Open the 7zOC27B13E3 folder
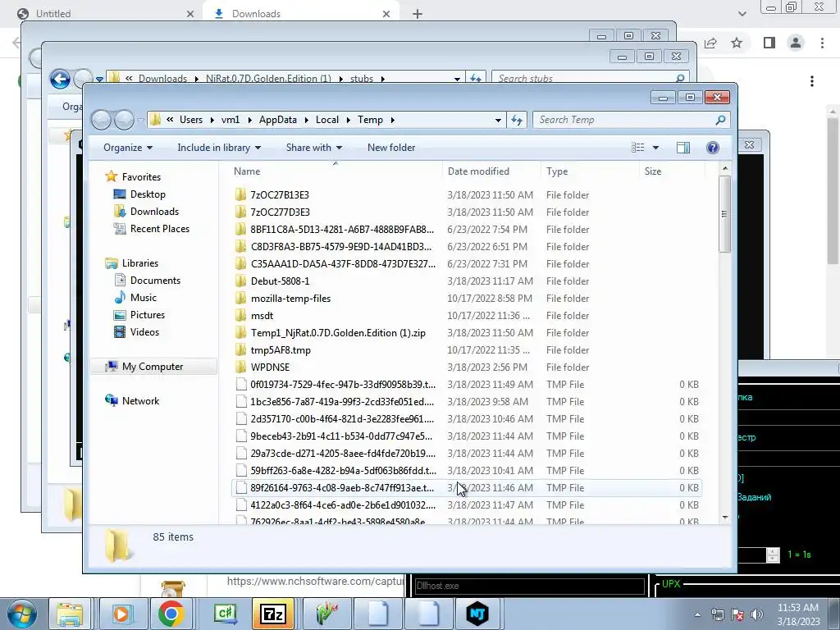This screenshot has width=840, height=630. [279, 195]
